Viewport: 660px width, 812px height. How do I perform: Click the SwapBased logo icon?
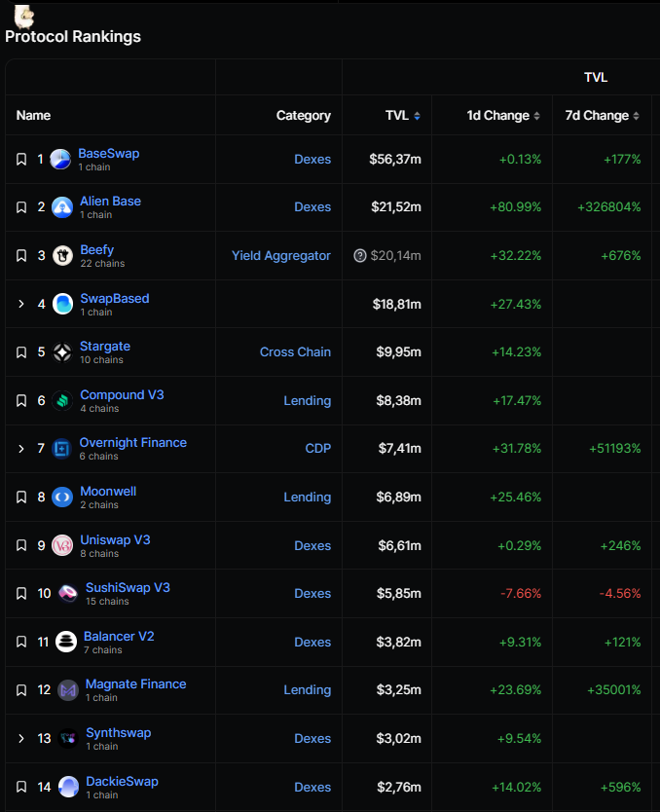[x=62, y=304]
